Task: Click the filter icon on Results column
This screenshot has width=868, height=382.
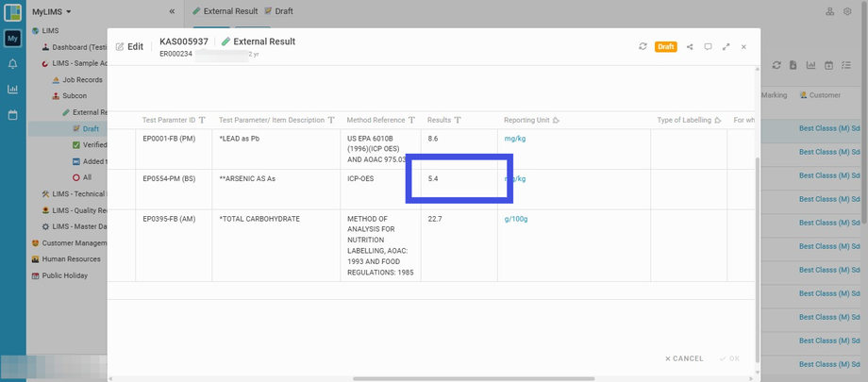Action: [x=458, y=120]
